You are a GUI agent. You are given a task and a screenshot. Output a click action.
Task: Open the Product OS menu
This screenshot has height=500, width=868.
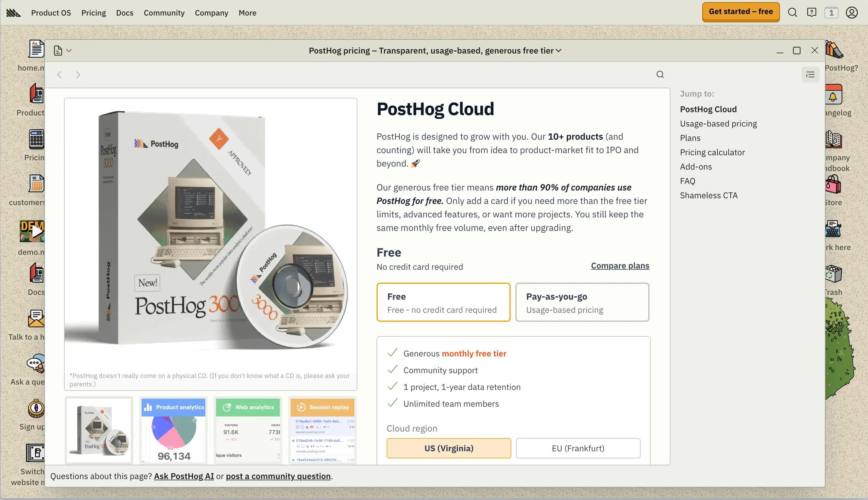coord(51,13)
